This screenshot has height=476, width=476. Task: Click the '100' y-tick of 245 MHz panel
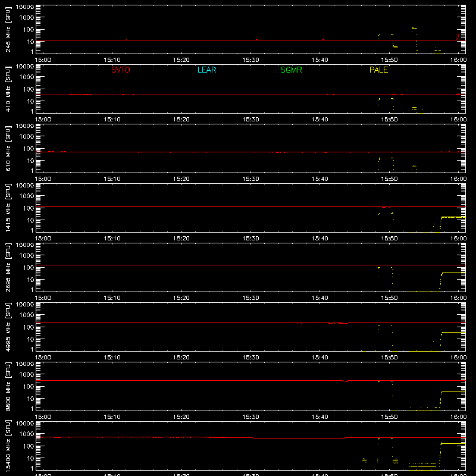28,29
